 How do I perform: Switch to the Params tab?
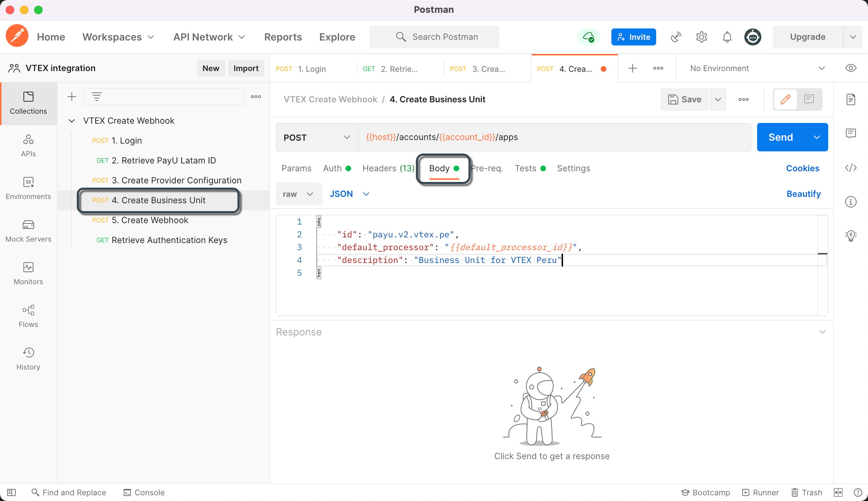click(x=296, y=168)
